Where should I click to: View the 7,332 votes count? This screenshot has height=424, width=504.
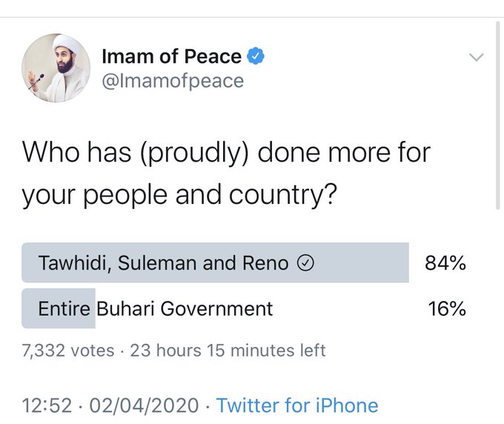click(x=68, y=351)
